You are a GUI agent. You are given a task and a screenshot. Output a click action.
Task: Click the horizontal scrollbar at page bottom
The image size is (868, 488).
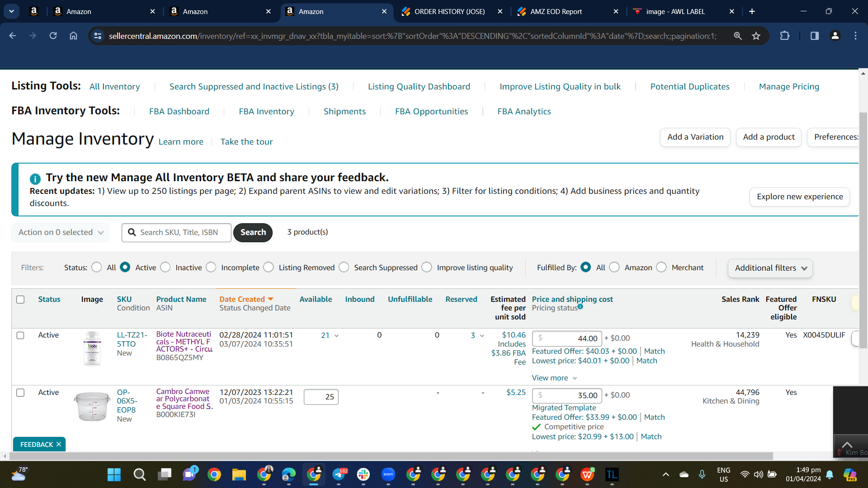[x=391, y=456]
